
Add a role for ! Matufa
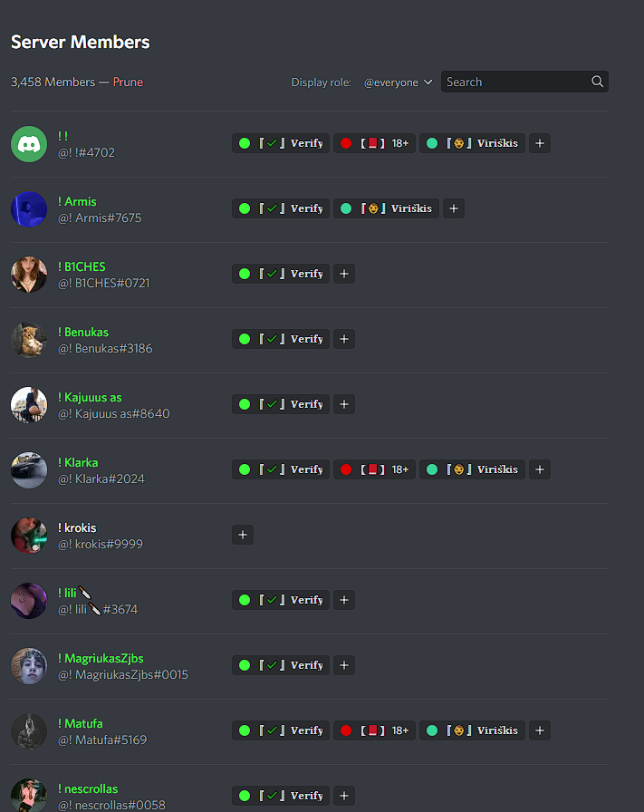(540, 730)
